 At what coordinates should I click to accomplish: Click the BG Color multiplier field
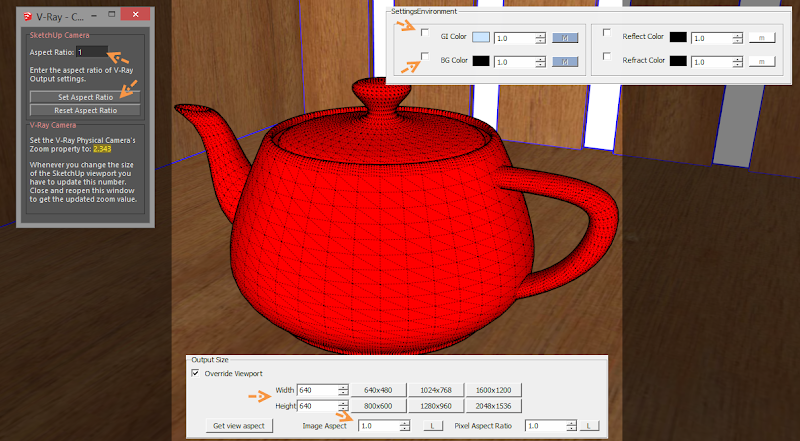pos(514,62)
